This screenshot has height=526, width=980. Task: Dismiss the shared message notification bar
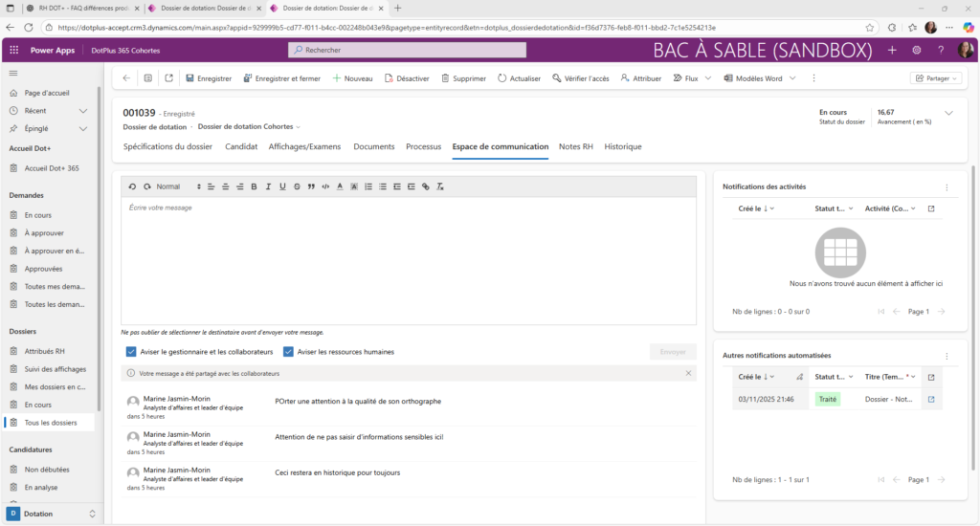(x=689, y=373)
